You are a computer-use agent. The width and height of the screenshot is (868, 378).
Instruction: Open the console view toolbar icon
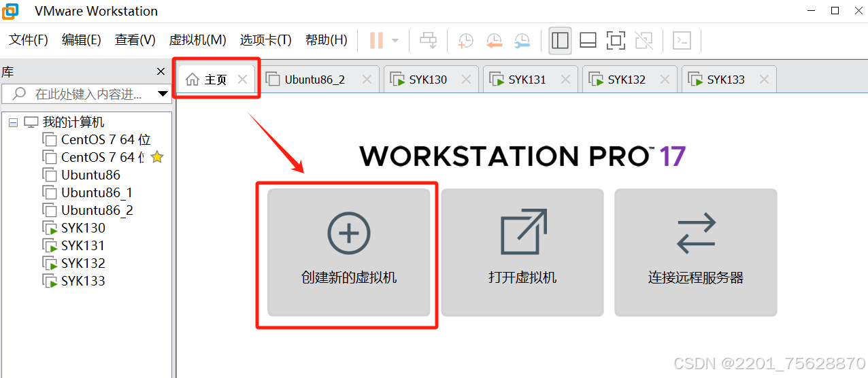pyautogui.click(x=682, y=41)
